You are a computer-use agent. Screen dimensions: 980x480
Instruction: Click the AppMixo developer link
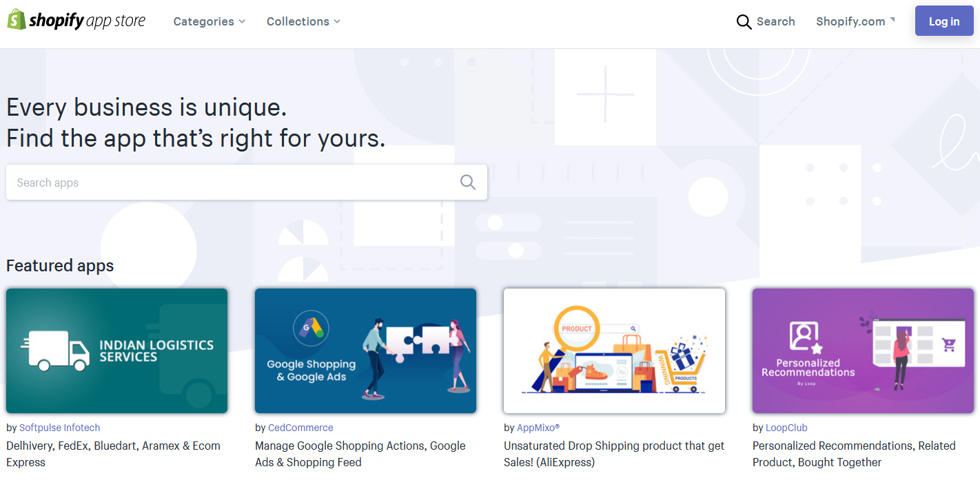pos(538,428)
